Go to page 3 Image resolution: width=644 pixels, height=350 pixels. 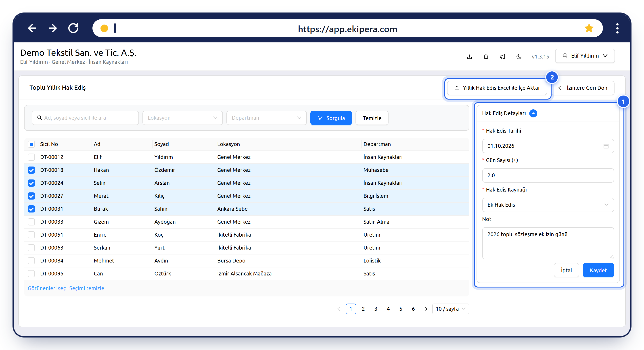(376, 309)
